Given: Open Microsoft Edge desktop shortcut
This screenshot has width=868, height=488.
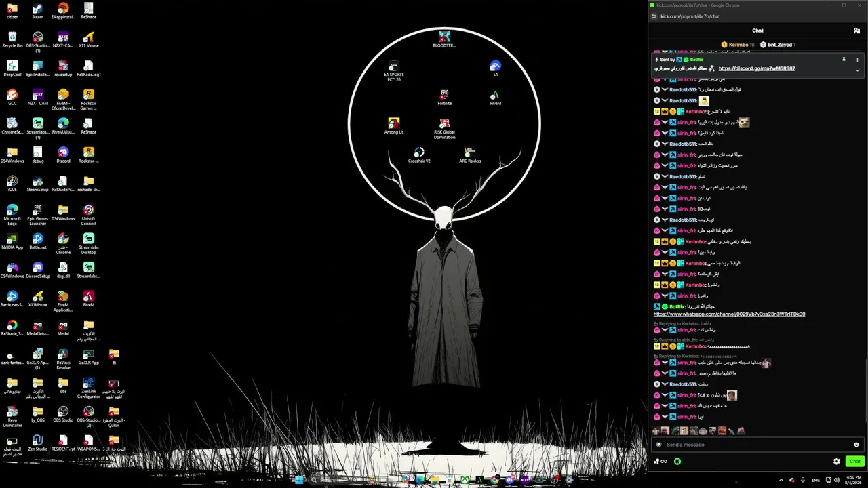Looking at the screenshot, I should click(12, 216).
